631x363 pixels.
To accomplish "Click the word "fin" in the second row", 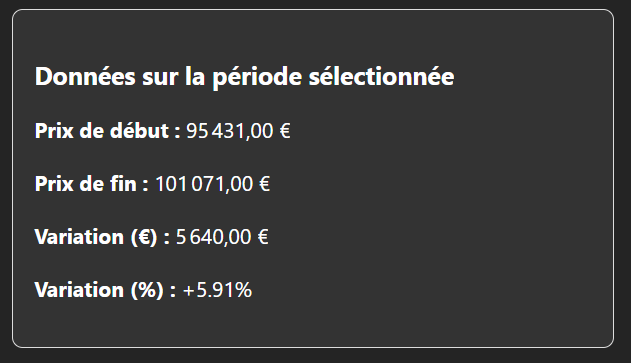I will click(x=124, y=184).
